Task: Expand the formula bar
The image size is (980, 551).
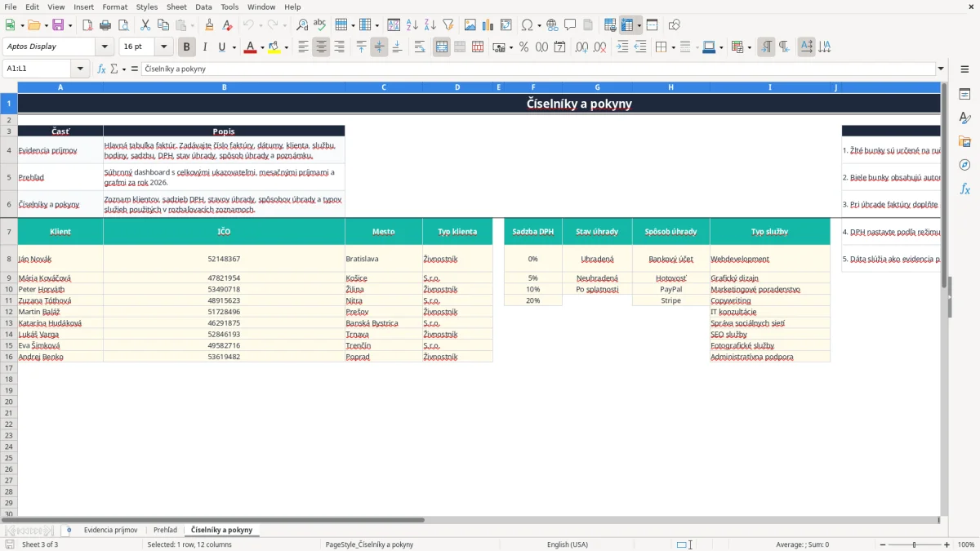Action: [x=941, y=69]
